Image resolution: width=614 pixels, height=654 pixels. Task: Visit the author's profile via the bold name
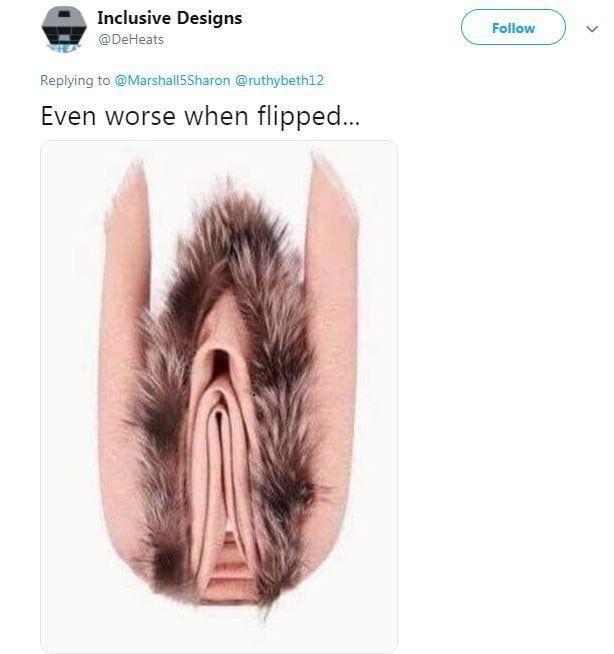[169, 18]
